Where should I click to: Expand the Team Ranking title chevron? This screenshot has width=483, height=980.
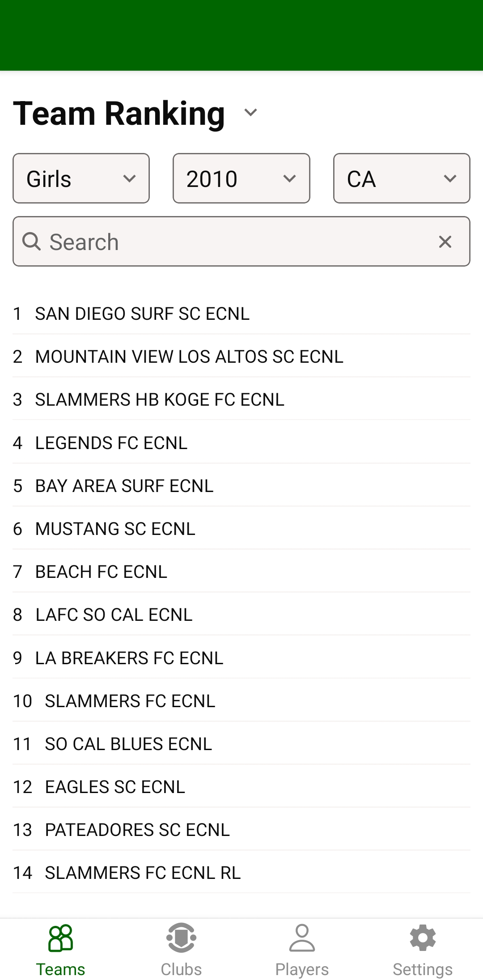[250, 113]
